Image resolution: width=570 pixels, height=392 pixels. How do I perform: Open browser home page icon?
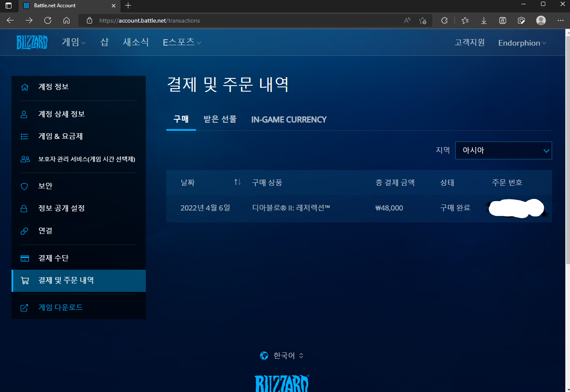[66, 20]
